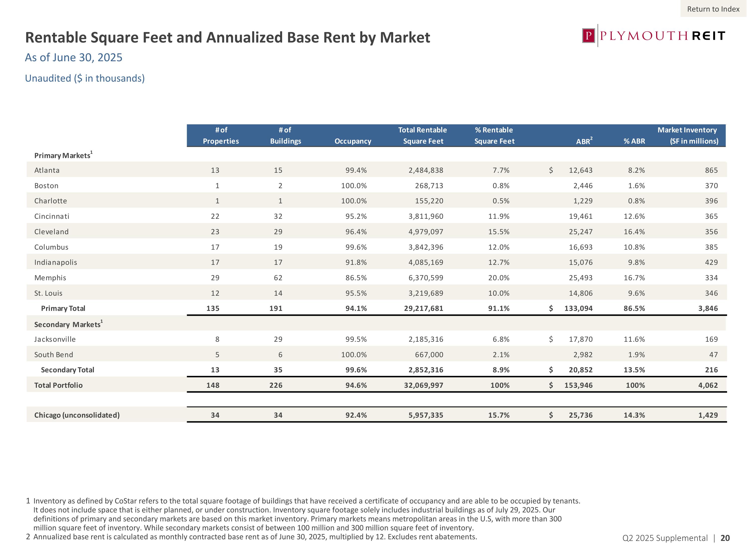
Task: Select the Jacksonville row label
Action: tap(55, 339)
